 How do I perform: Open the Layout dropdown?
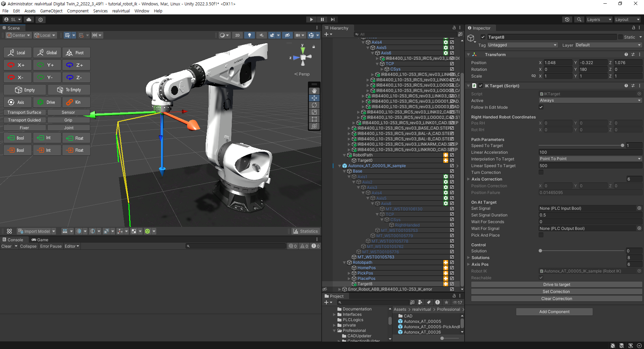click(x=627, y=19)
